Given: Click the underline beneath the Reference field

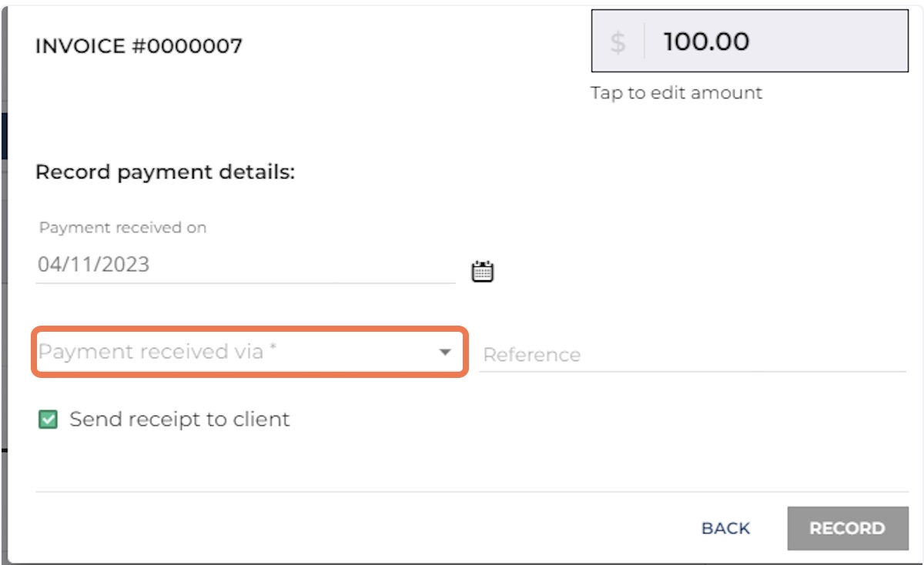Looking at the screenshot, I should coord(691,371).
